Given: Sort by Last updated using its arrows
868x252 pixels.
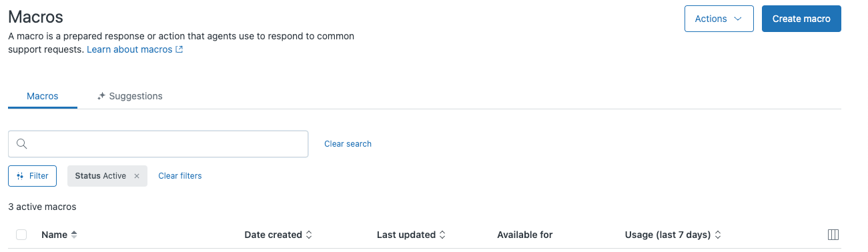Looking at the screenshot, I should click(x=442, y=235).
